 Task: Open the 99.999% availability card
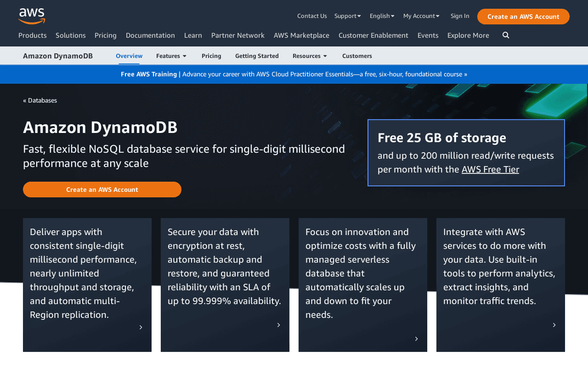[x=225, y=285]
